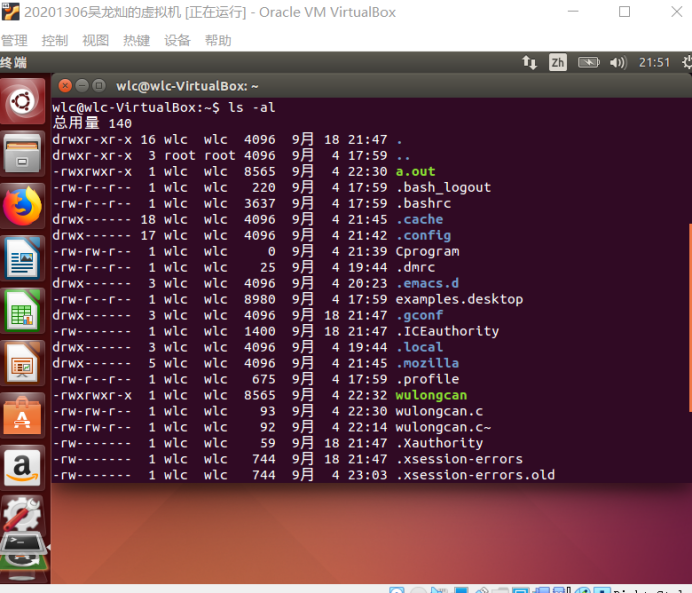This screenshot has width=692, height=593.
Task: Open Ubuntu Software Center icon
Action: (23, 416)
